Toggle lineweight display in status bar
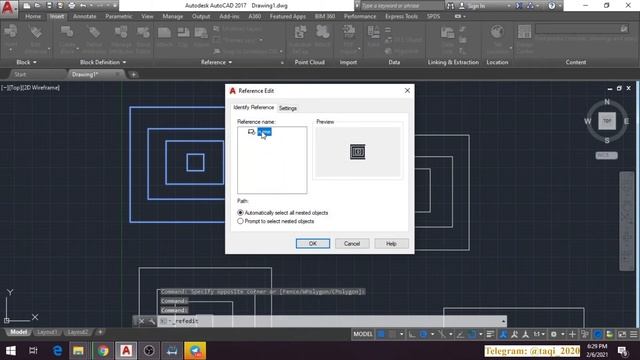Screen dimensions: 640x360 [x=490, y=334]
